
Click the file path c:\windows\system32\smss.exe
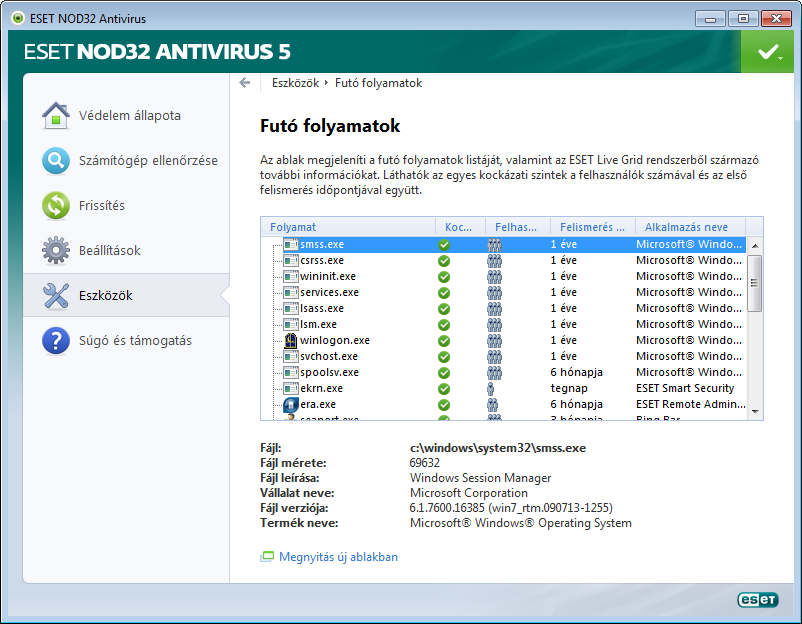(x=498, y=449)
